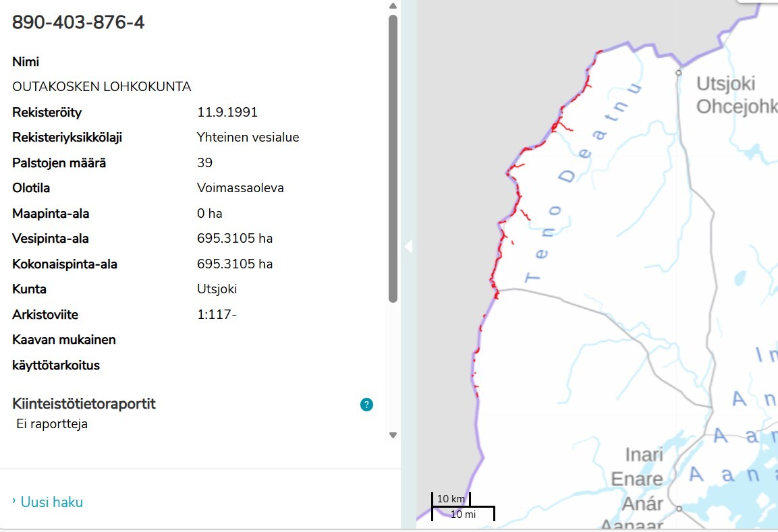Image resolution: width=778 pixels, height=532 pixels.
Task: Click the property ID heading 890-403-876-4
Action: pos(78,22)
